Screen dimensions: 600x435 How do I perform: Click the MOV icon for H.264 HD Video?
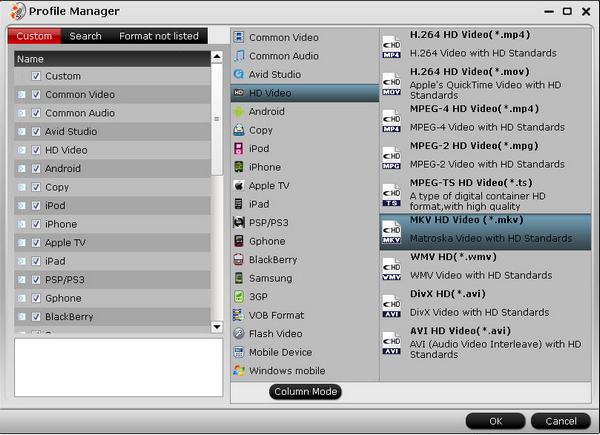pyautogui.click(x=391, y=84)
